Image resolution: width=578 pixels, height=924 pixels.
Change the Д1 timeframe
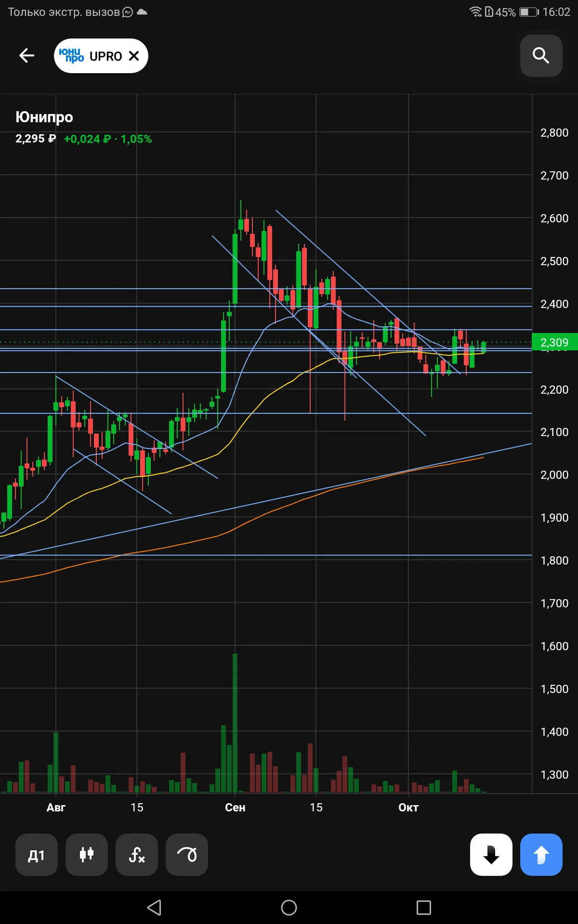pyautogui.click(x=37, y=855)
